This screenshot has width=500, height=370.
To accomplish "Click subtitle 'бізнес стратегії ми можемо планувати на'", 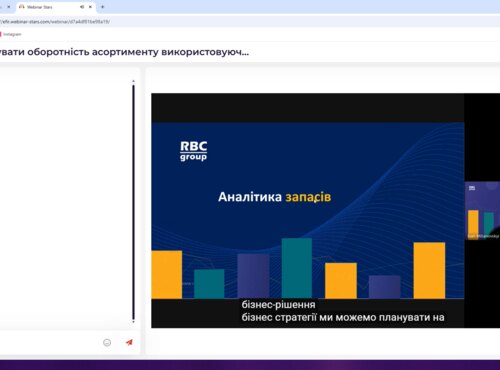I will [343, 317].
